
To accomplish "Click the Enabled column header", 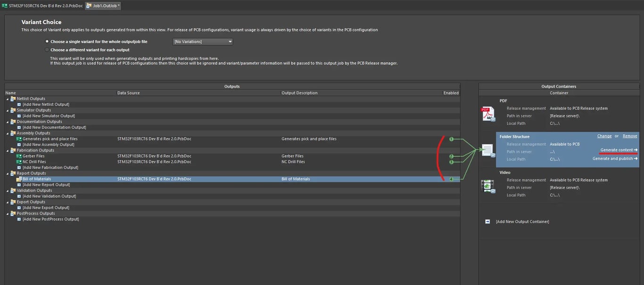I will click(x=451, y=93).
